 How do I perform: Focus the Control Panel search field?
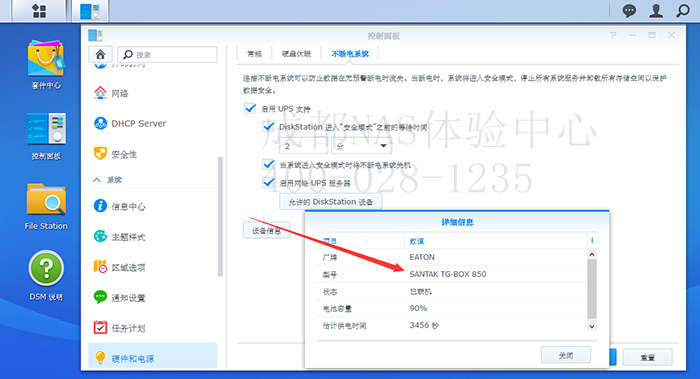point(167,54)
